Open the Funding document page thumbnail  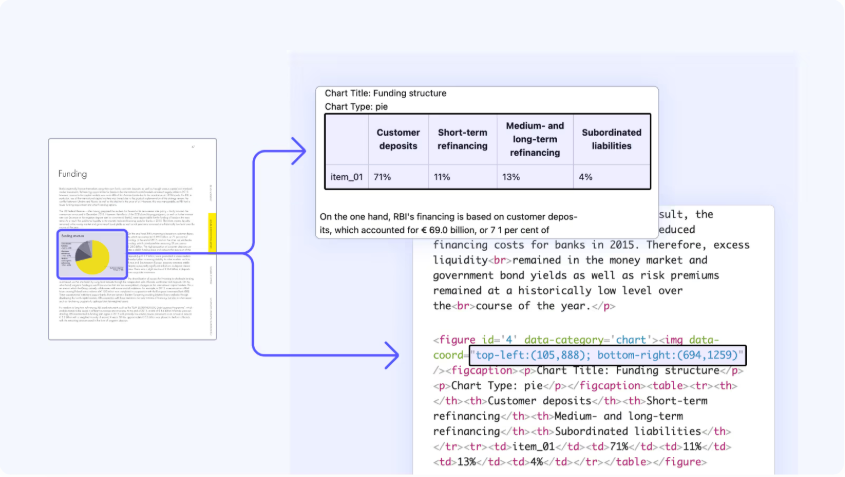(x=133, y=239)
